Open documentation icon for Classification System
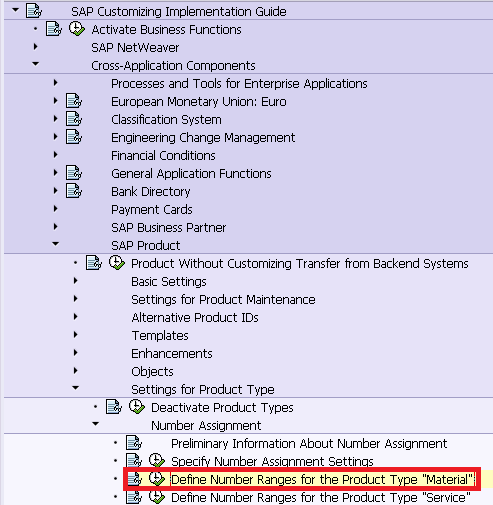 [x=74, y=119]
